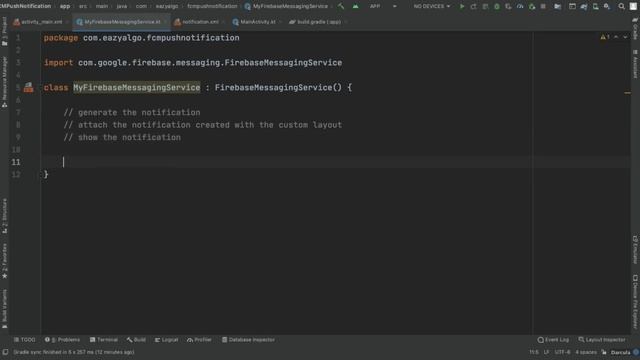Click the 'eazyalgo' breadcrumb
This screenshot has width=640, height=360.
167,6
